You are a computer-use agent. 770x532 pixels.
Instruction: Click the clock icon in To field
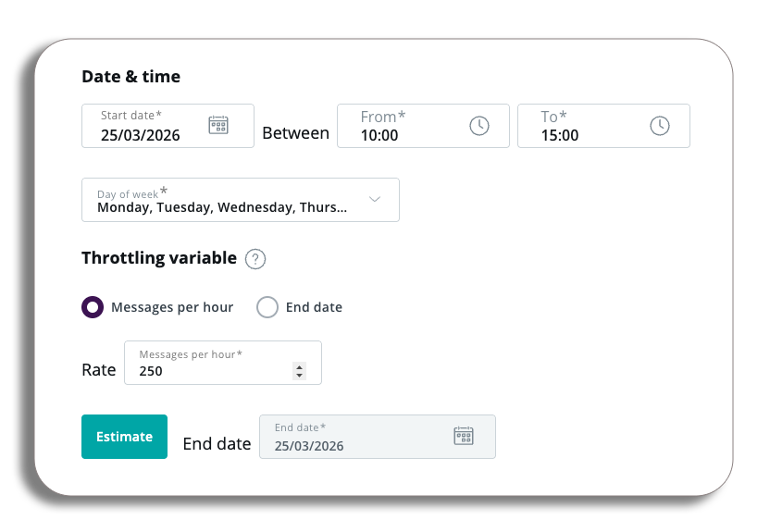660,126
